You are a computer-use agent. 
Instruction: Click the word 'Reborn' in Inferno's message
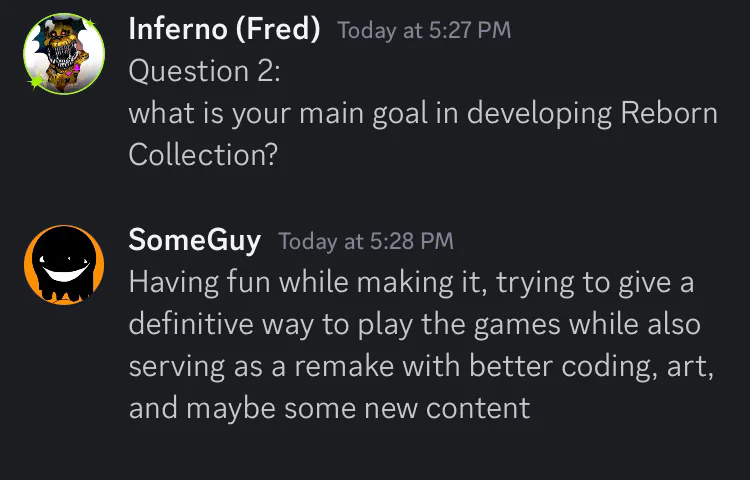pos(669,113)
